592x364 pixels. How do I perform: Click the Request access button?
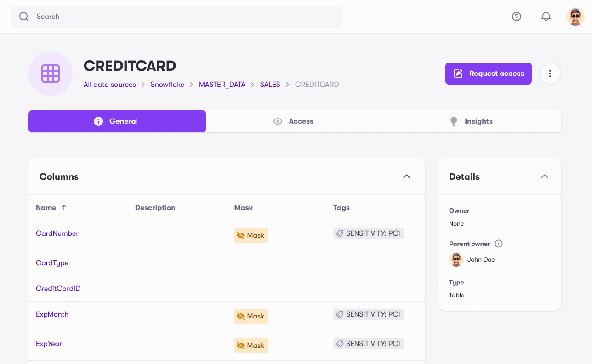click(x=488, y=73)
